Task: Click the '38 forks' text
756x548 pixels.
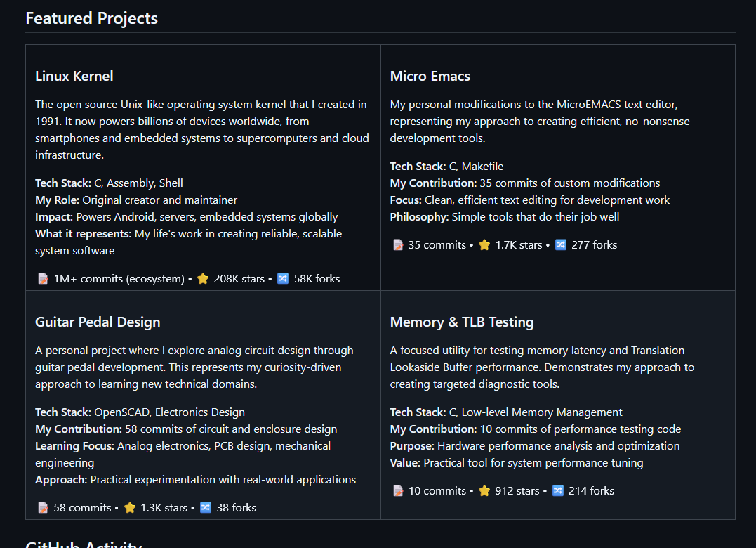Action: (237, 508)
